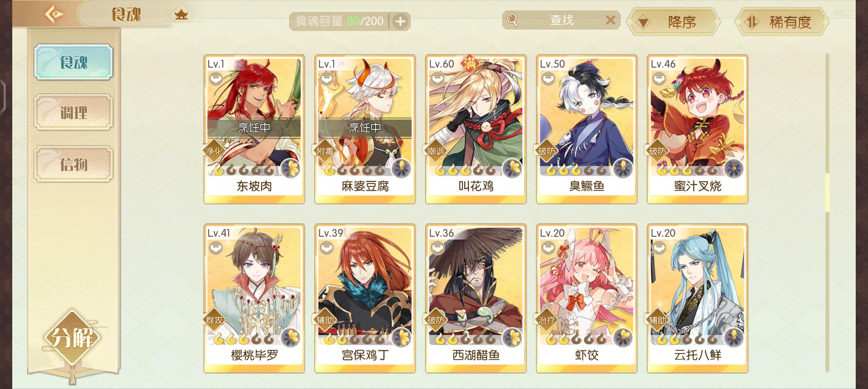Tap the 治疗 tag on 虾饺 card
868x389 pixels.
tap(546, 320)
